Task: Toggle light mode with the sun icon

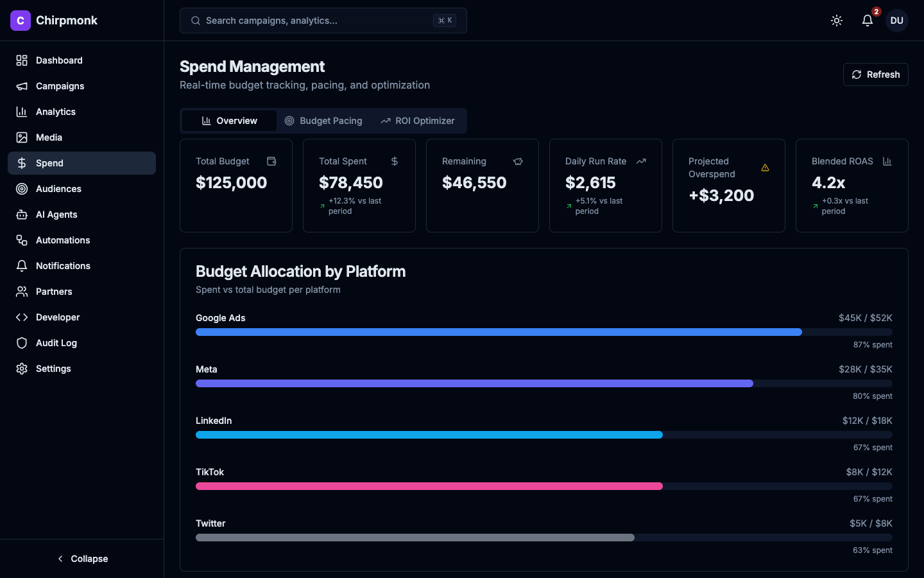Action: tap(837, 21)
